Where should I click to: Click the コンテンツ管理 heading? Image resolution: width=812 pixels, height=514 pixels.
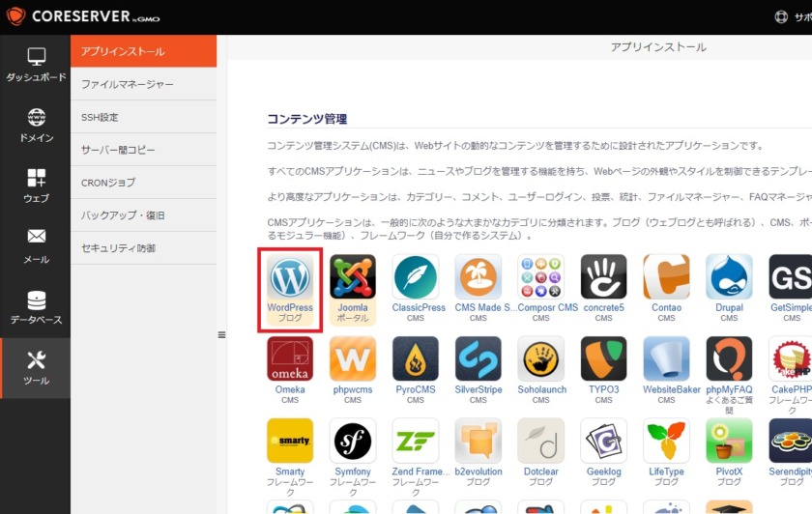tap(307, 119)
